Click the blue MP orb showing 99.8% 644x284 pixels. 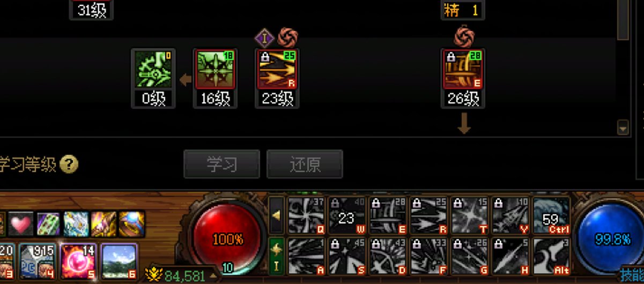click(611, 238)
